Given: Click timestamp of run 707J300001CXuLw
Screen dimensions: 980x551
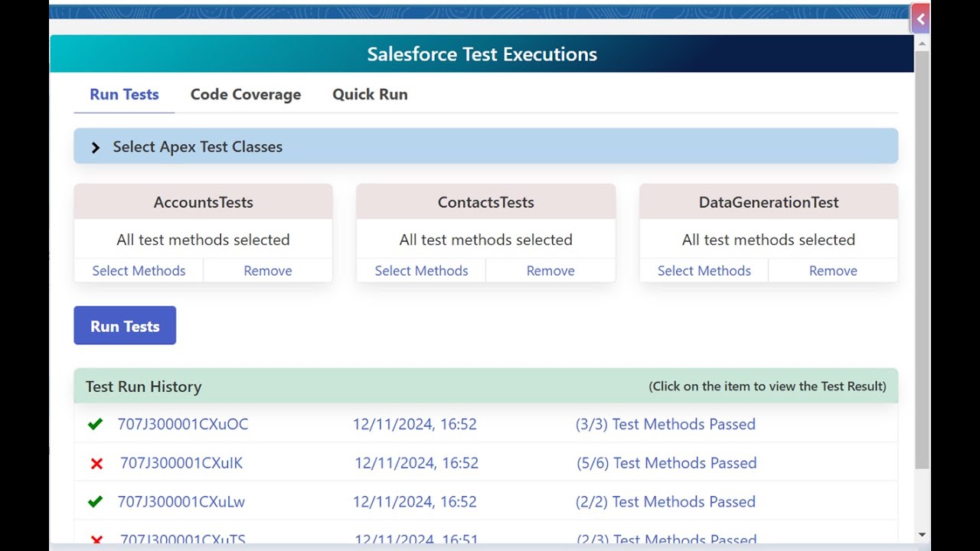Looking at the screenshot, I should pyautogui.click(x=415, y=502).
